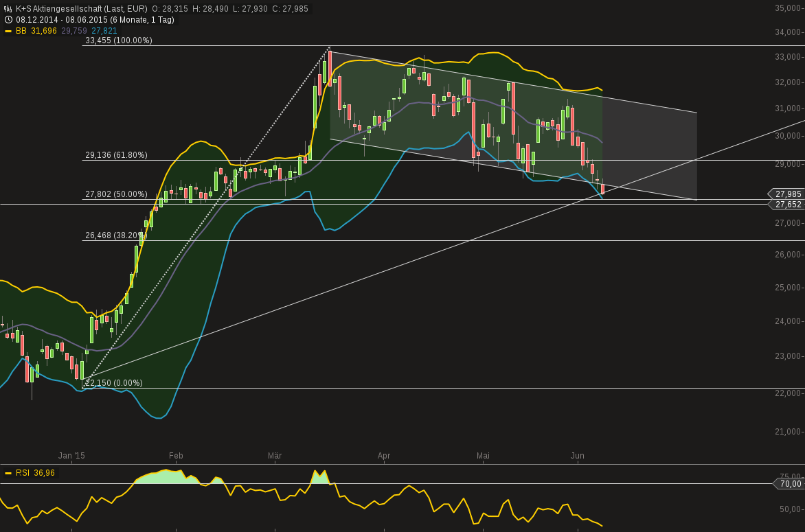Click the low value L: 27,930
This screenshot has height=532, width=805.
(250, 9)
